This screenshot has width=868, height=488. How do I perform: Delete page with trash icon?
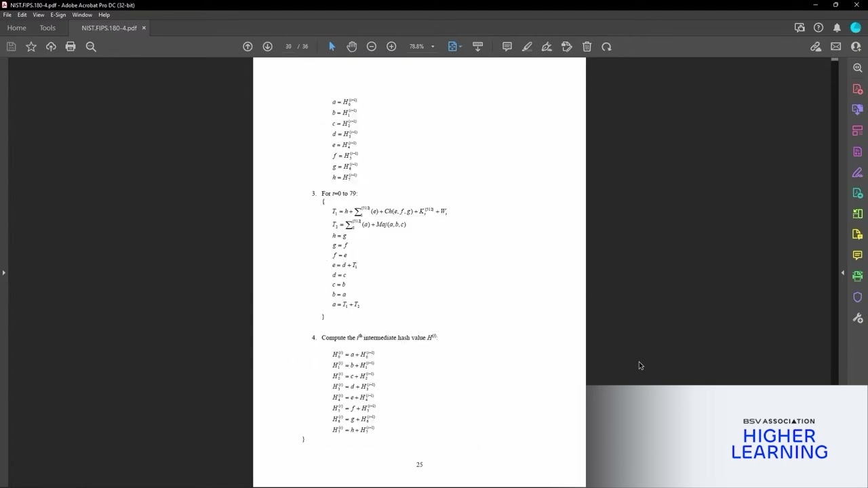tap(587, 47)
